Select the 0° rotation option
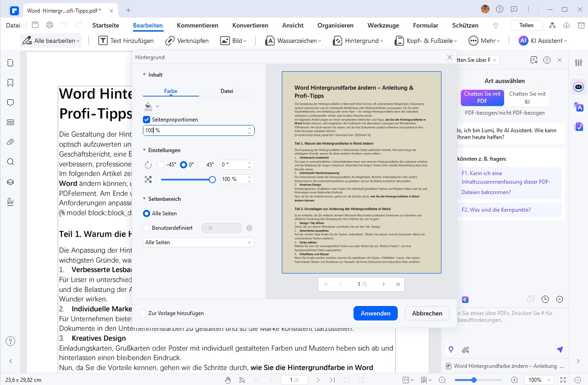The height and width of the screenshot is (385, 588). click(x=184, y=165)
